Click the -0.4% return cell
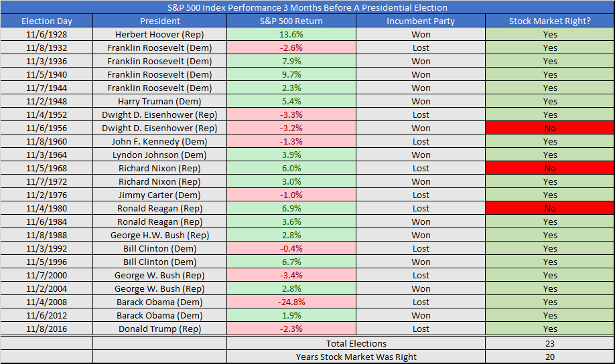This screenshot has height=364, width=615. (291, 248)
